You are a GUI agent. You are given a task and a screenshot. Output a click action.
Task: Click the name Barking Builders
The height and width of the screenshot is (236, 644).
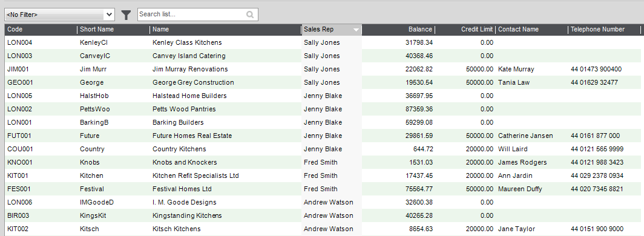[178, 122]
